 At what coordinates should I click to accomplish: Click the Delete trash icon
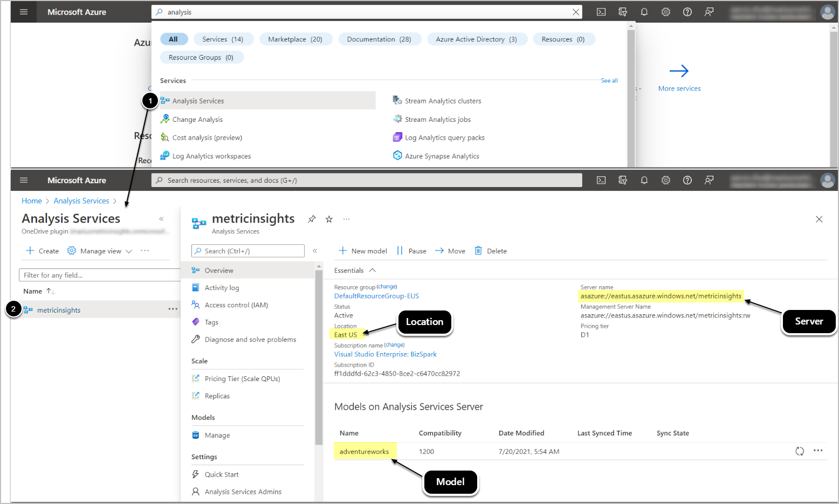pos(478,251)
